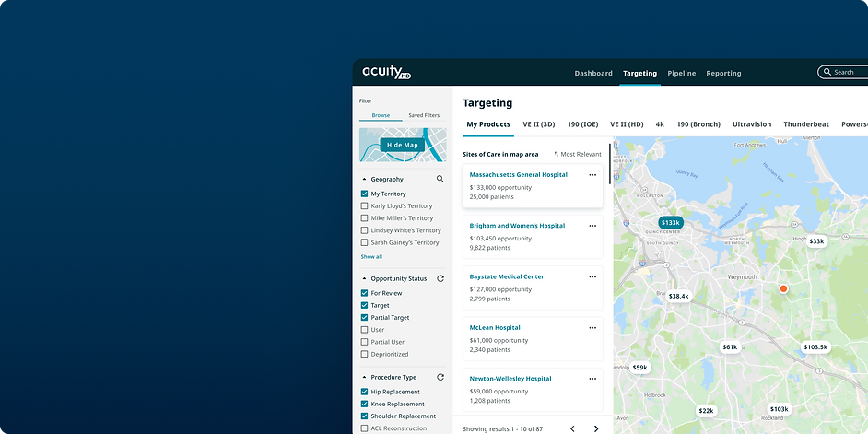This screenshot has width=868, height=434.
Task: Select the $59k map marker
Action: tap(639, 367)
